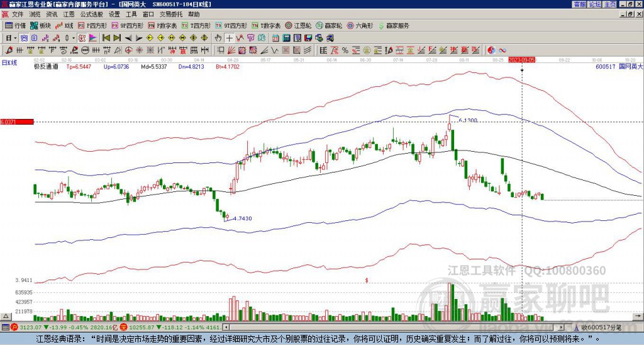Open the 赢家轮 wheel tool
Screen dimensions: 644x345
point(329,25)
